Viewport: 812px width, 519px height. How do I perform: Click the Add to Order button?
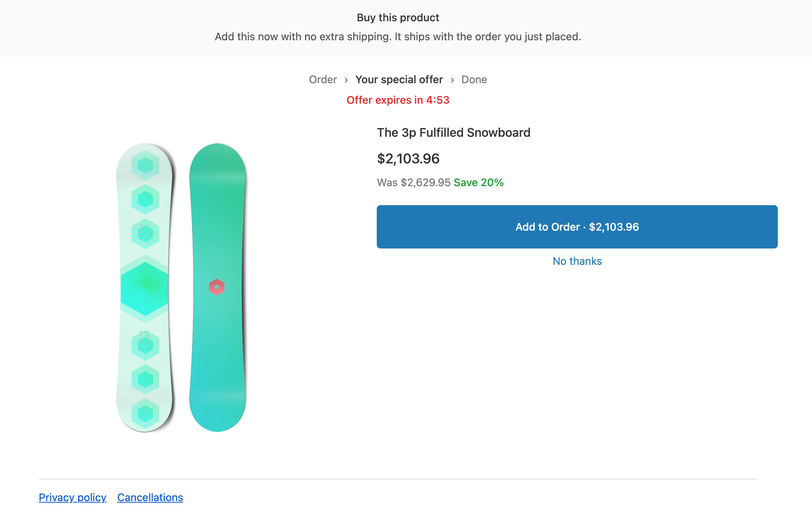tap(577, 227)
